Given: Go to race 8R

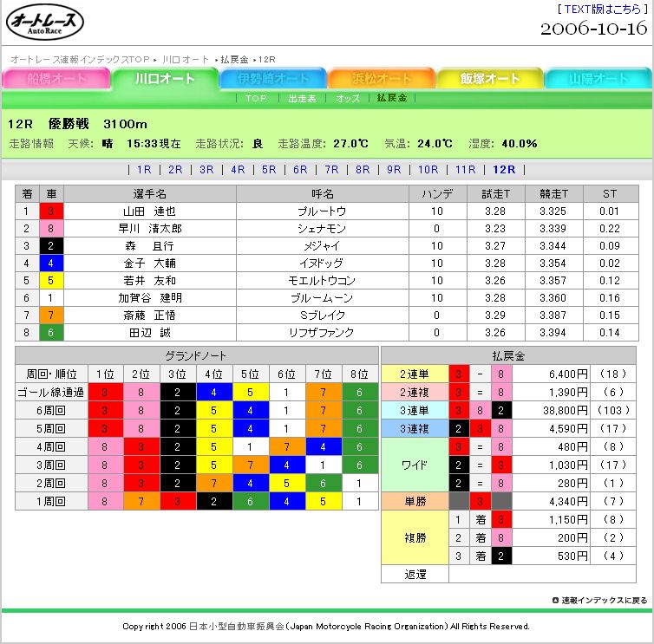Looking at the screenshot, I should coord(363,170).
